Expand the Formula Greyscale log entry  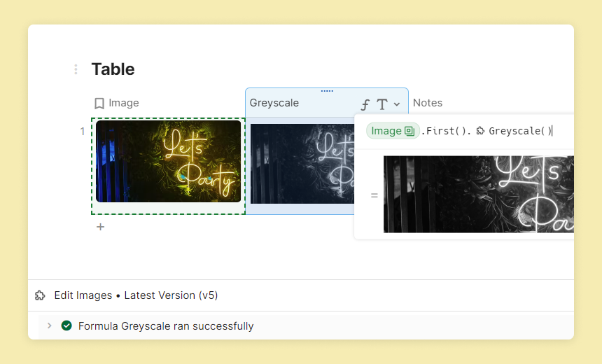50,325
